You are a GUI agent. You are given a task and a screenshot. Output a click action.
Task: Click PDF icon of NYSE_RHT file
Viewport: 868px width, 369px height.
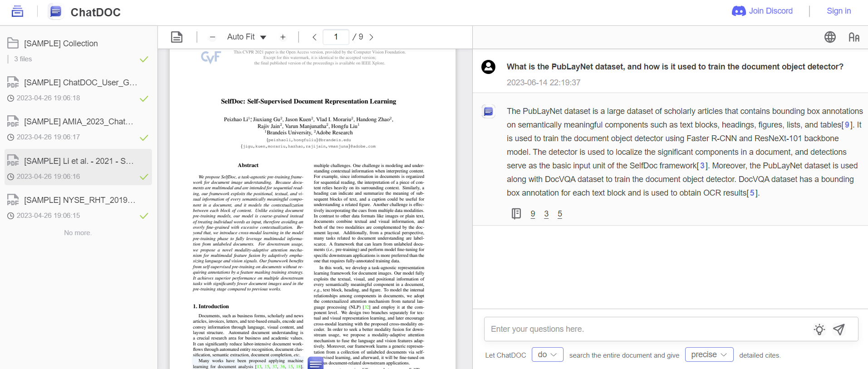pyautogui.click(x=13, y=200)
